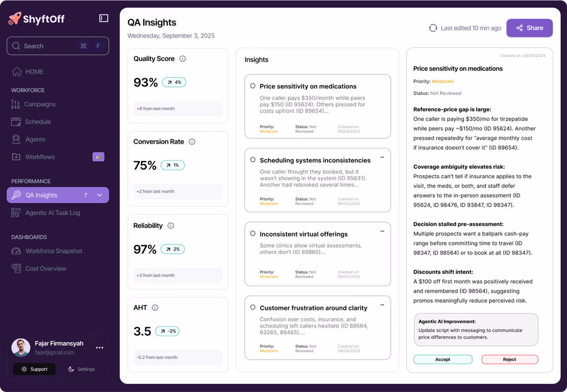
Task: Open Settings from the bottom bar
Action: click(81, 369)
